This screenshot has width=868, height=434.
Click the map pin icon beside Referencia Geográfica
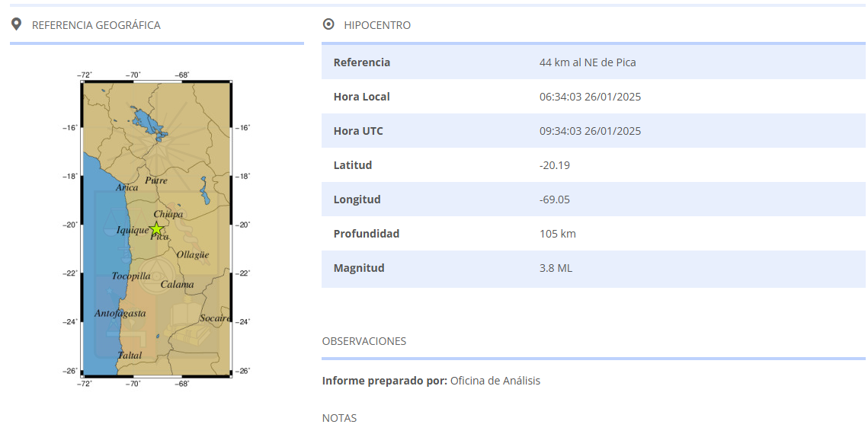point(16,24)
